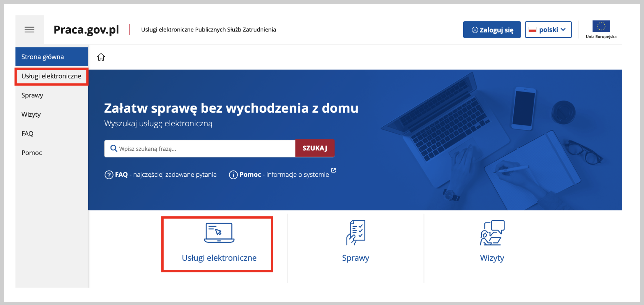Select Wizyty in the left menu
The image size is (644, 305).
click(31, 114)
